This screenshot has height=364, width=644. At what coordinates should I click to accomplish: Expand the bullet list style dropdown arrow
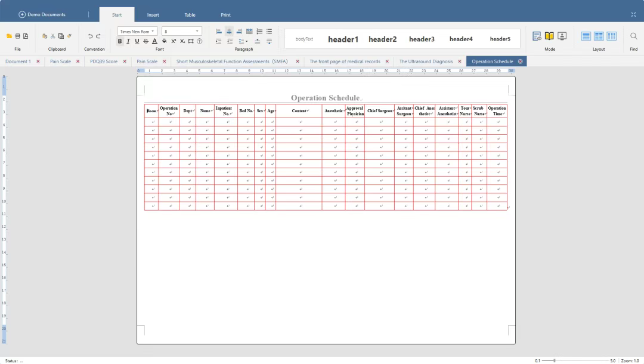tap(246, 41)
